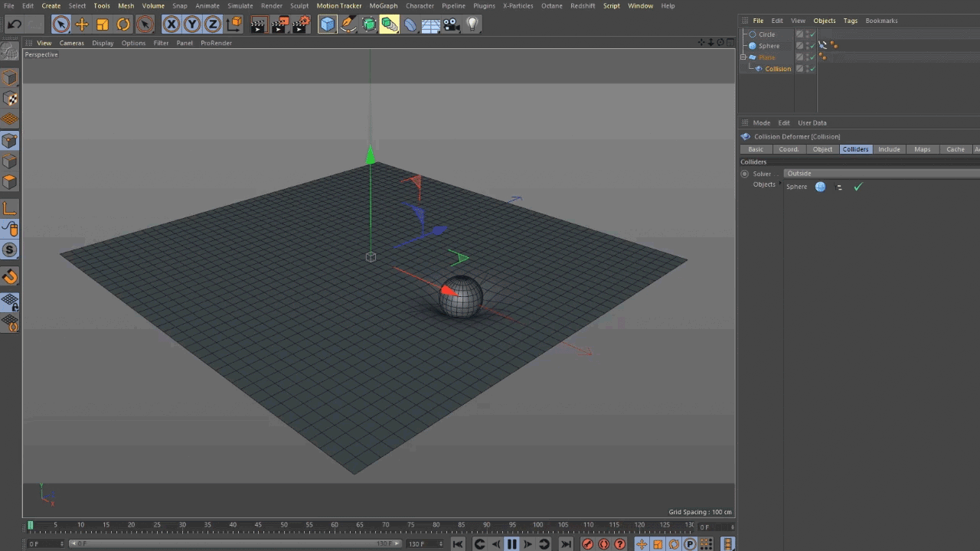The image size is (980, 551).
Task: Click the coordinate system icon
Action: click(x=235, y=24)
